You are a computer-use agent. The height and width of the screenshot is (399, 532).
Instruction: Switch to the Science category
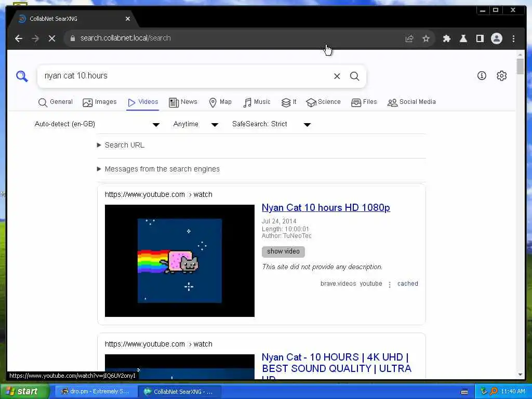323,102
